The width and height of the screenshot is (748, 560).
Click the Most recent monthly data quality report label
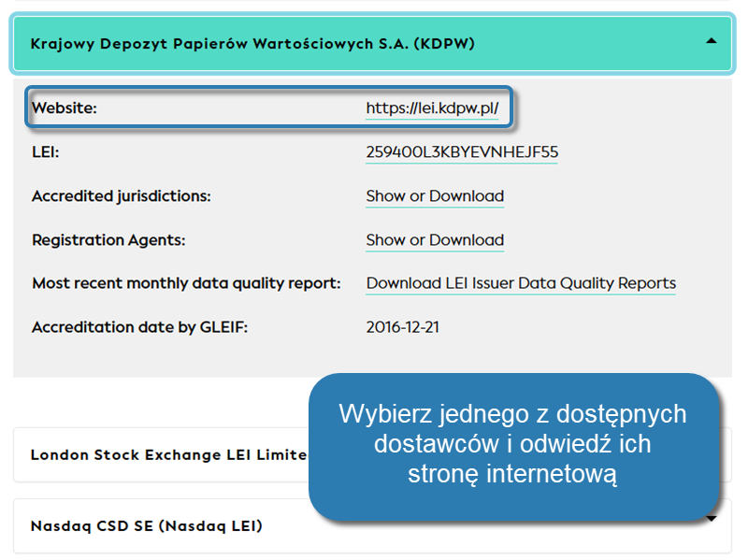(186, 283)
